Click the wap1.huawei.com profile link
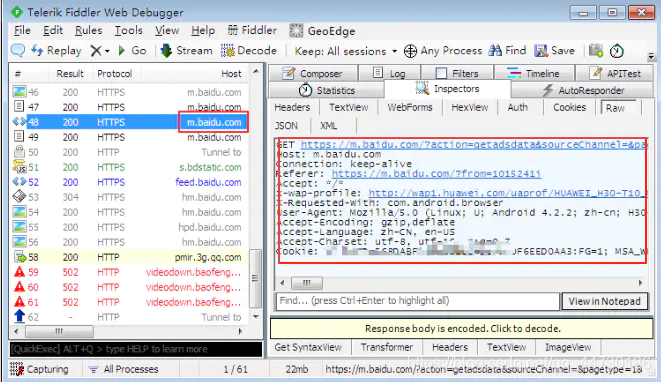The height and width of the screenshot is (382, 661). [x=507, y=193]
